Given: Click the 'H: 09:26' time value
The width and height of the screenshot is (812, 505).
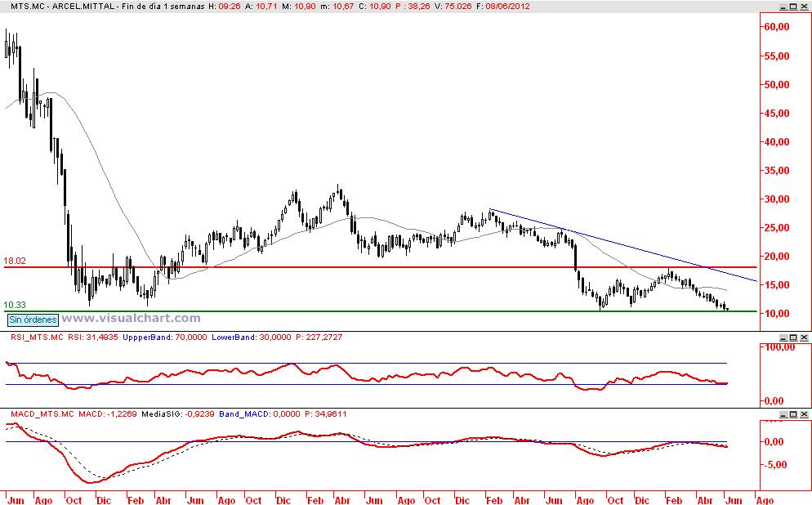Looking at the screenshot, I should (x=224, y=7).
